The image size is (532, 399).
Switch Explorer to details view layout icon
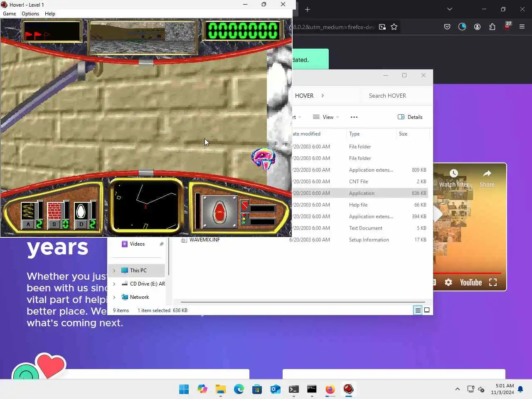(x=418, y=310)
